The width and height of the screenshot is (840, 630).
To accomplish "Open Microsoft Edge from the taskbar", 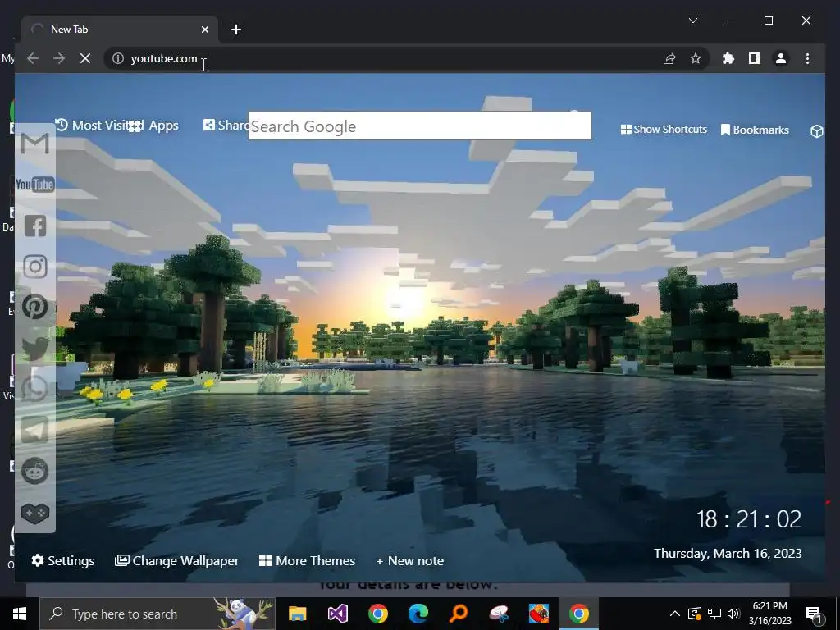I will (418, 614).
